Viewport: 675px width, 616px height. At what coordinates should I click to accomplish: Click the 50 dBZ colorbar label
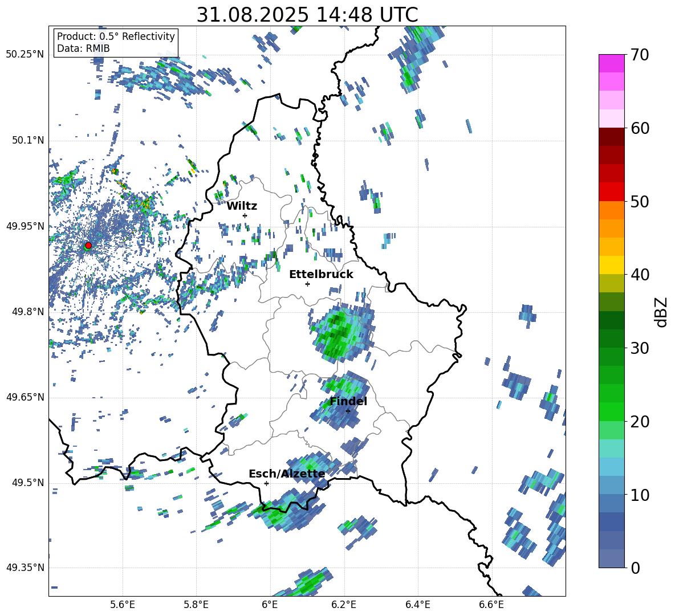(x=640, y=202)
